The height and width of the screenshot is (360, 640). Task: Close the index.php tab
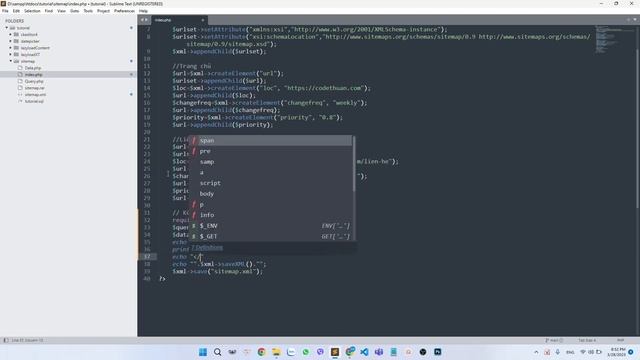tap(202, 20)
